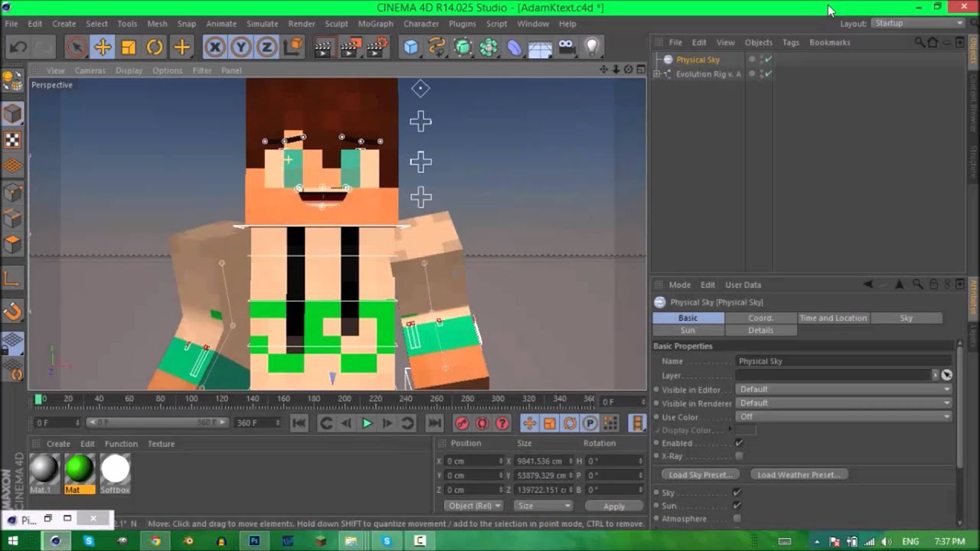Viewport: 980px width, 551px height.
Task: Toggle the Sun checkbox
Action: tap(737, 506)
